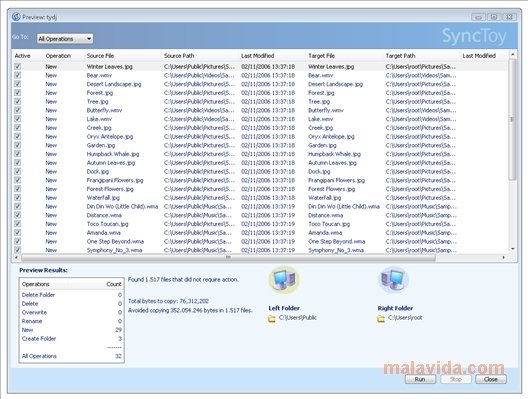Click the Dock.jpg source file cell
The image size is (528, 399).
[98, 171]
